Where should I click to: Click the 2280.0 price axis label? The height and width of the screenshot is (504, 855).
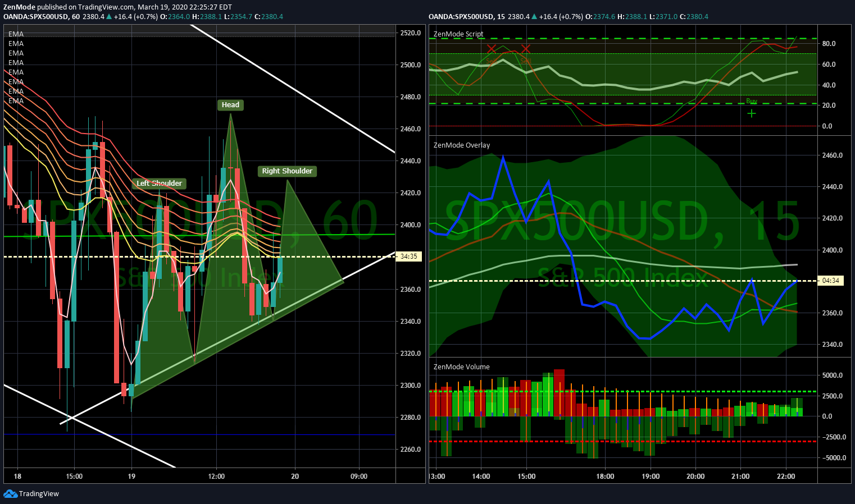coord(410,418)
